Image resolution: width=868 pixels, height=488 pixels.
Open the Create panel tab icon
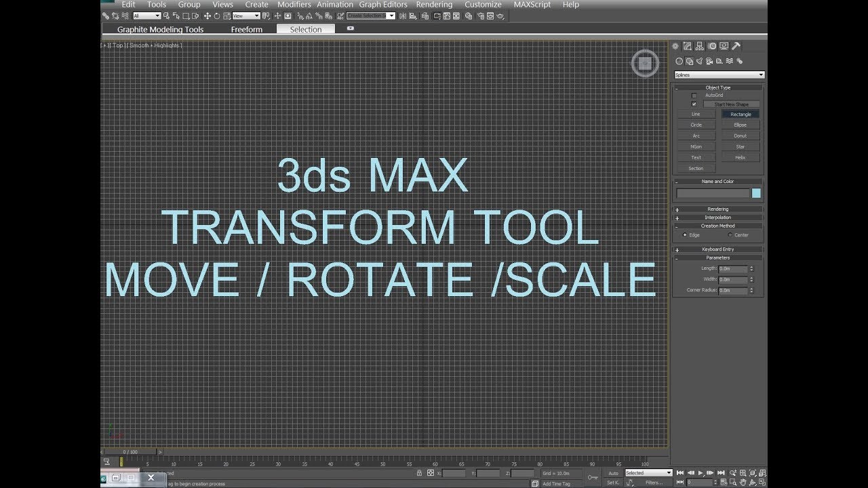click(675, 46)
